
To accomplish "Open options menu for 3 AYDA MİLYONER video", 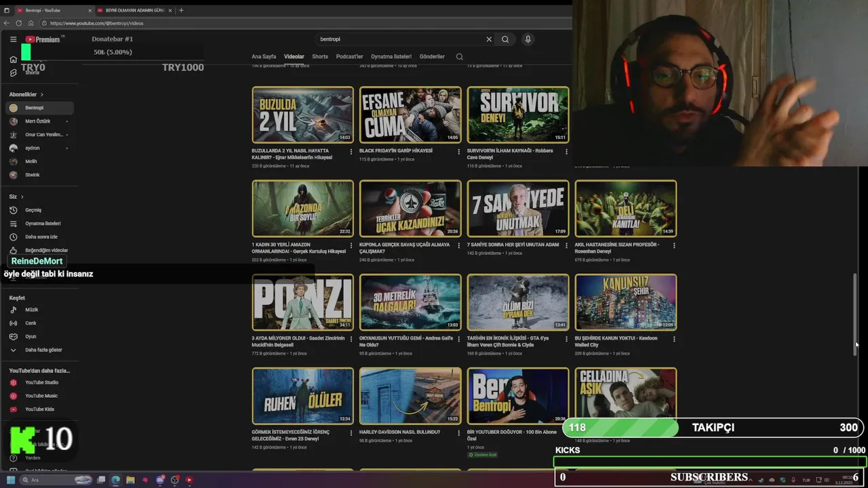I will click(x=351, y=340).
